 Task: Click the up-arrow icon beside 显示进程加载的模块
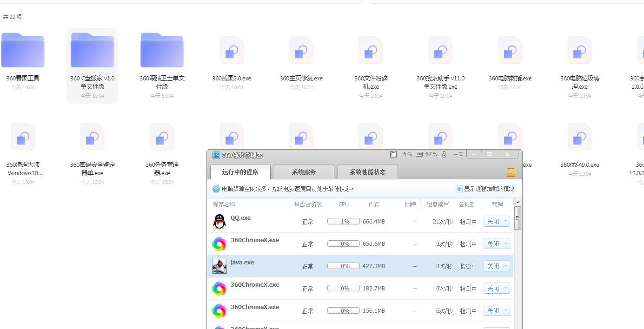(459, 189)
